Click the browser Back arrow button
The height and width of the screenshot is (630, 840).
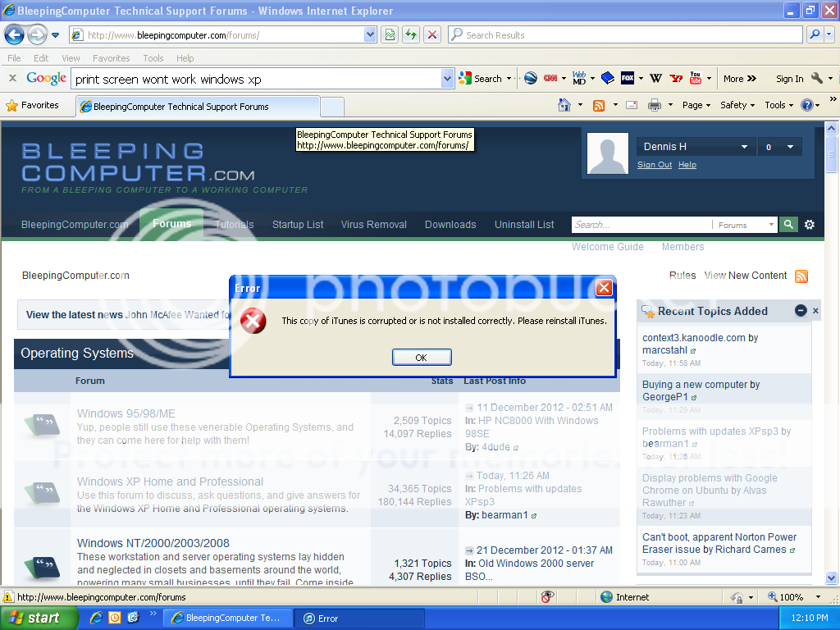click(14, 35)
